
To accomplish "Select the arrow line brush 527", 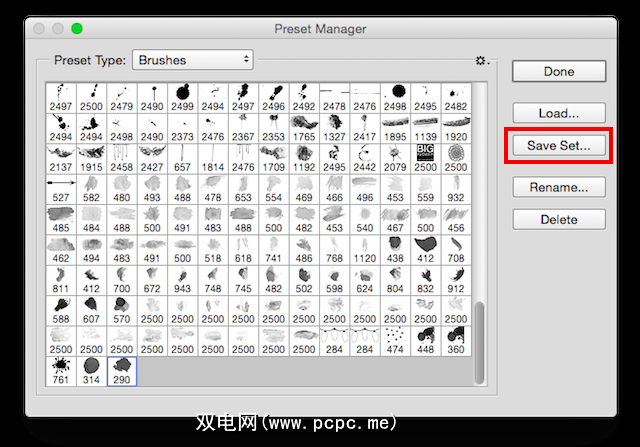I will 61,189.
